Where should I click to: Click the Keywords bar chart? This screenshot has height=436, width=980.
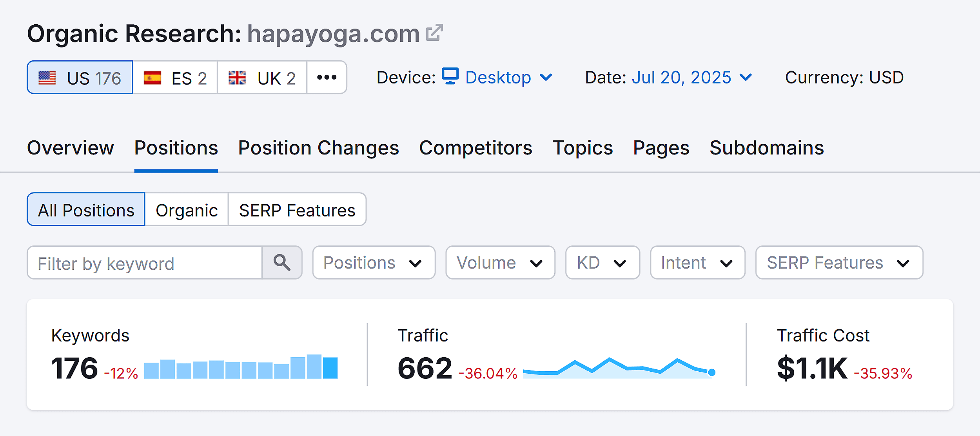(x=241, y=367)
